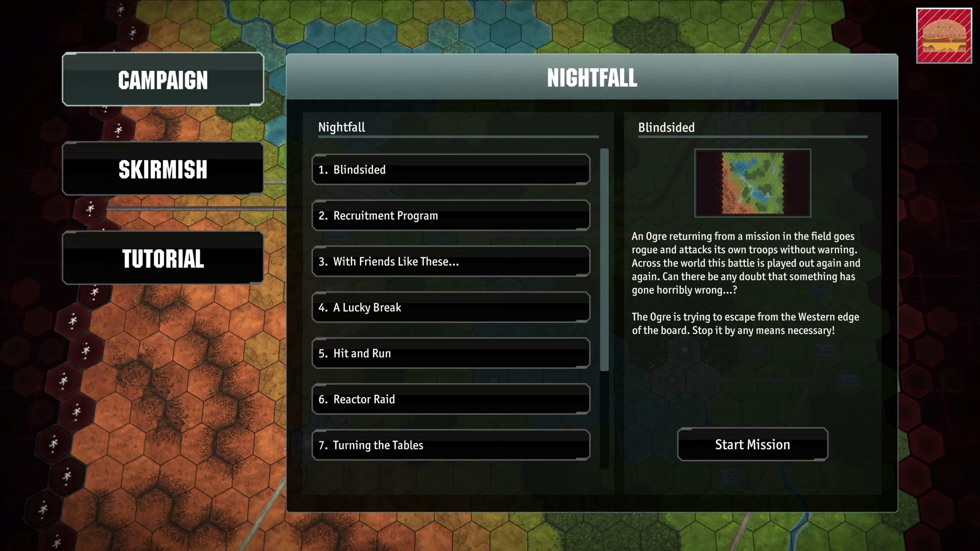Click the Nightfall campaign tab
Screen dimensions: 980x551
(x=341, y=127)
